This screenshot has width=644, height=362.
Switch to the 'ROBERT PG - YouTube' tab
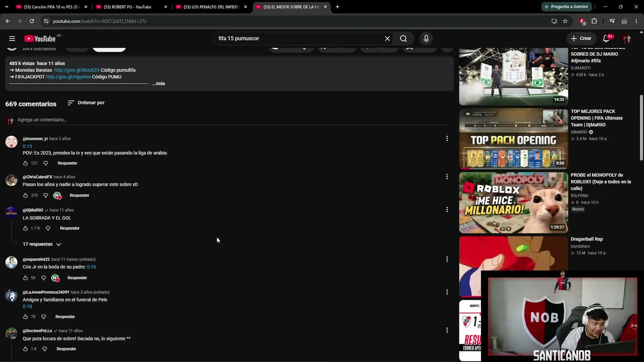pyautogui.click(x=132, y=7)
